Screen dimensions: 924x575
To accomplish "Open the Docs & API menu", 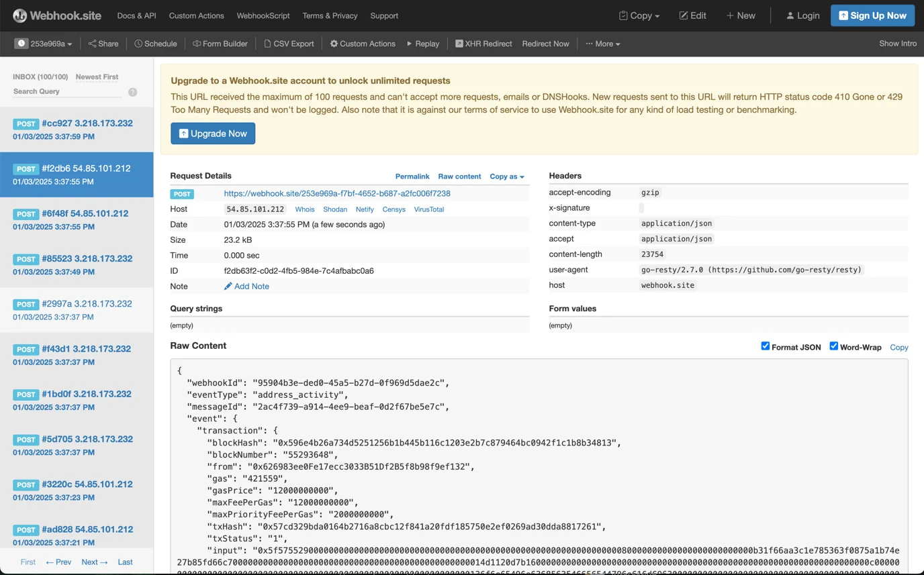I will [x=136, y=15].
